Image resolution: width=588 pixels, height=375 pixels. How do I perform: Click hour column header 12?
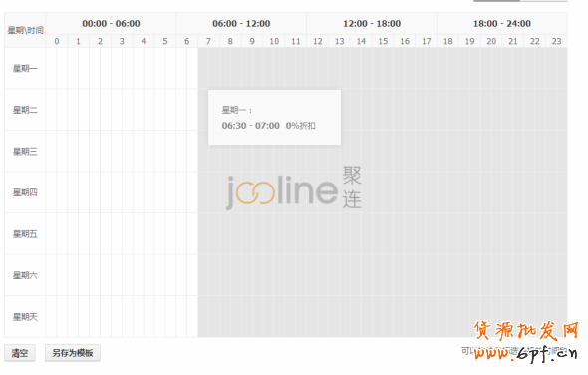318,41
